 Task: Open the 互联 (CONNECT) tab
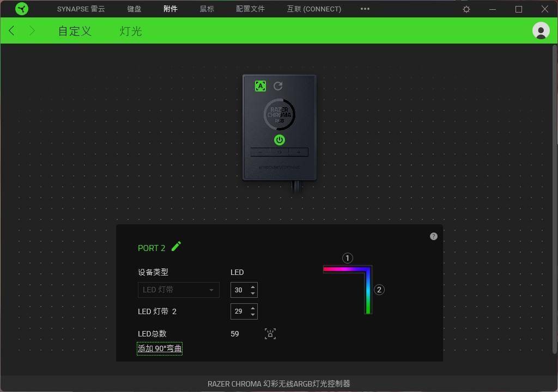pyautogui.click(x=314, y=9)
